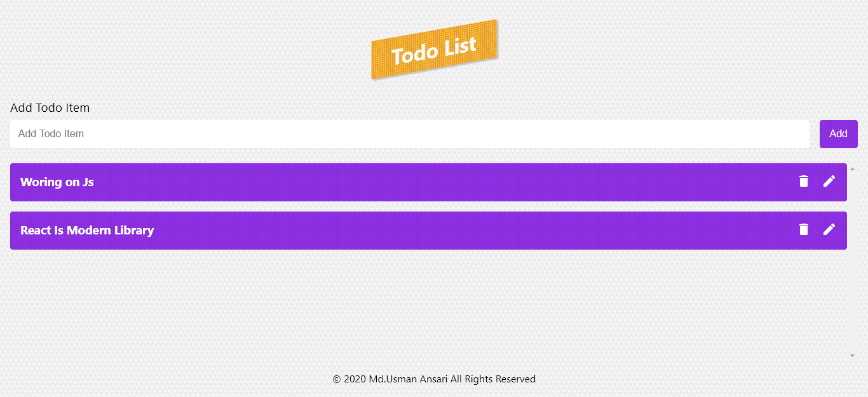868x397 pixels.
Task: Click the word "Js" in first todo
Action: point(88,182)
